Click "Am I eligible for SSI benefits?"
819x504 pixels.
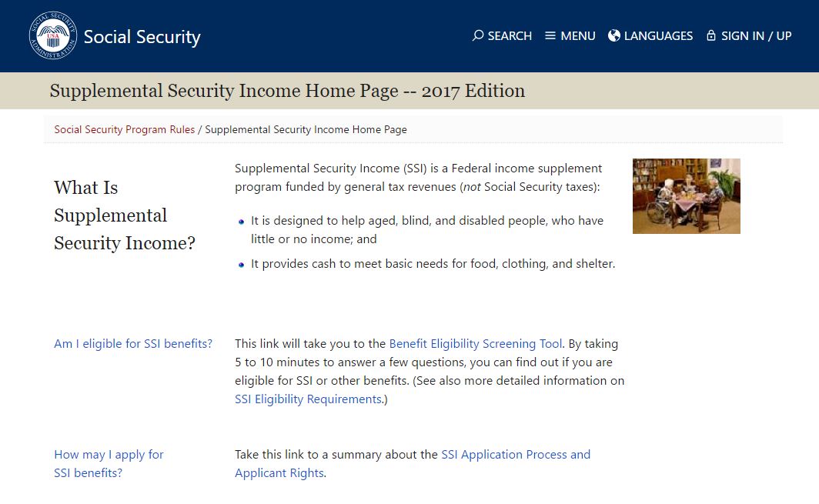coord(133,344)
